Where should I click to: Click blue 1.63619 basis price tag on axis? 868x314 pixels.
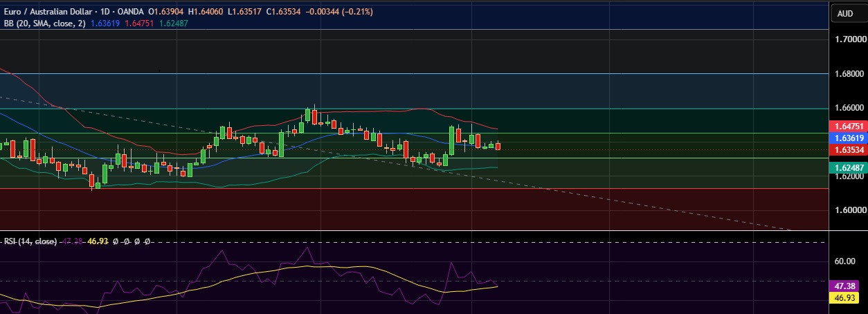(x=848, y=138)
